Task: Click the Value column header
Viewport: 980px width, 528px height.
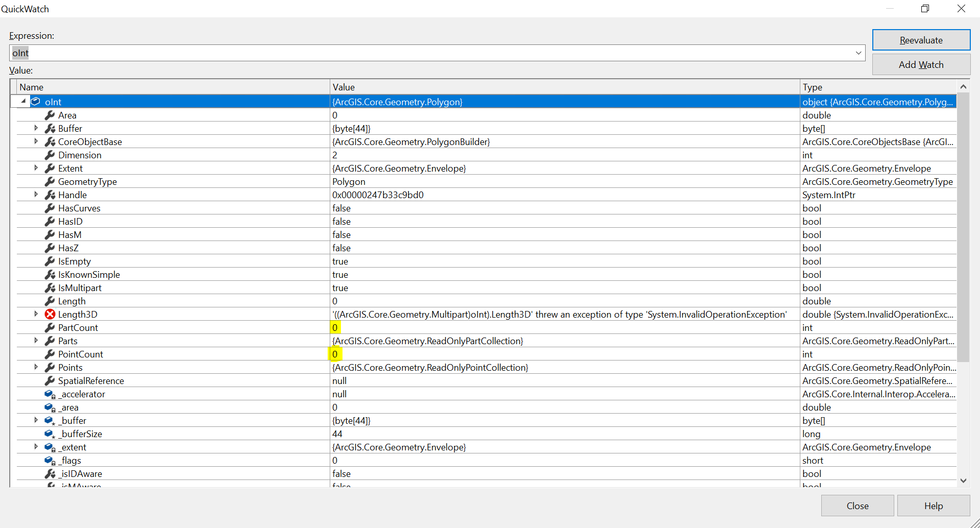Action: pyautogui.click(x=565, y=87)
